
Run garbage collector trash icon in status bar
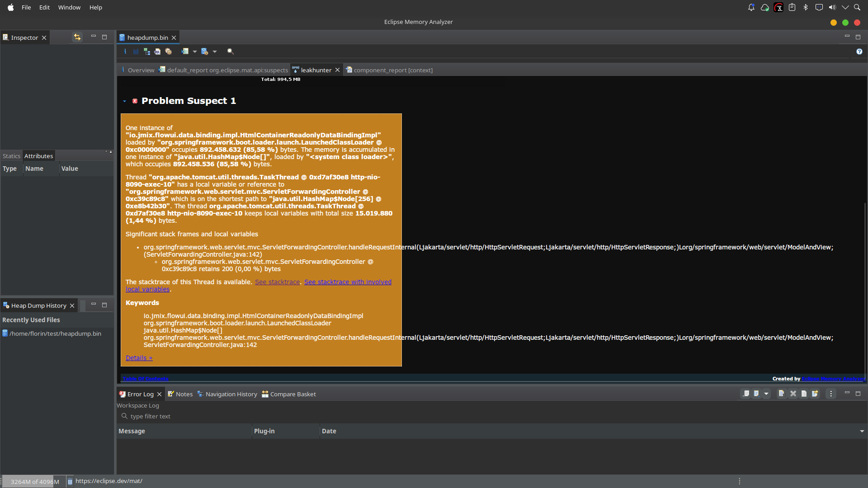(70, 482)
